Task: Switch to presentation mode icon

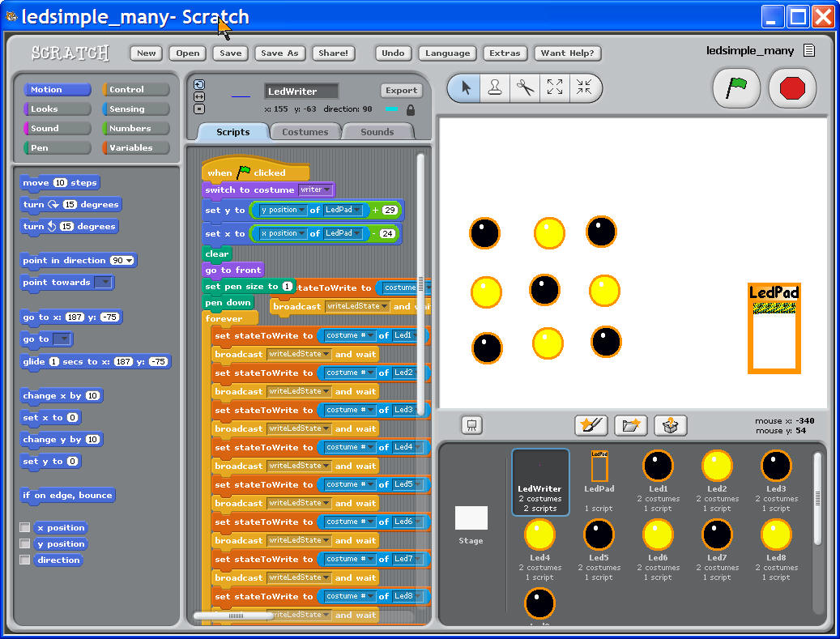Action: point(472,425)
